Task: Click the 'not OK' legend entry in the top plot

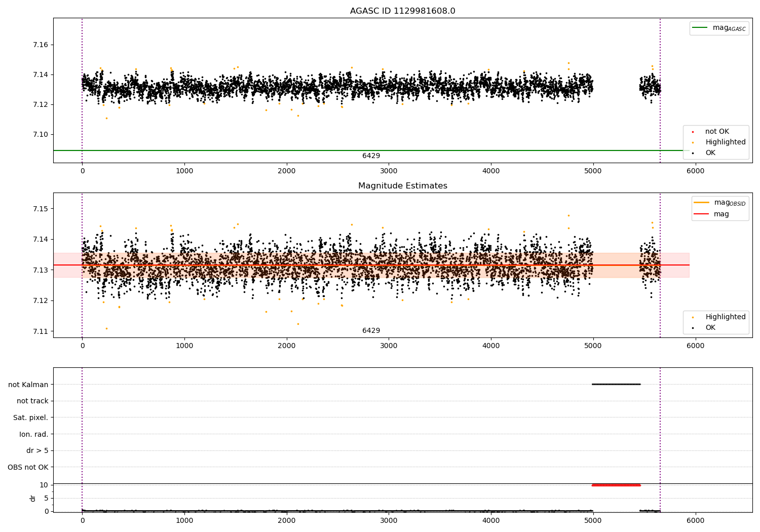Action: tap(711, 132)
